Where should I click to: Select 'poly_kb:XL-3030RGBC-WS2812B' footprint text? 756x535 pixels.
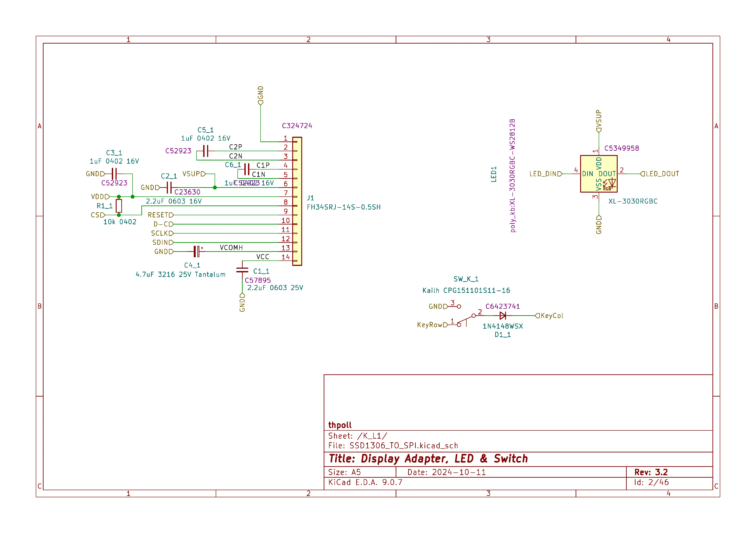click(512, 176)
